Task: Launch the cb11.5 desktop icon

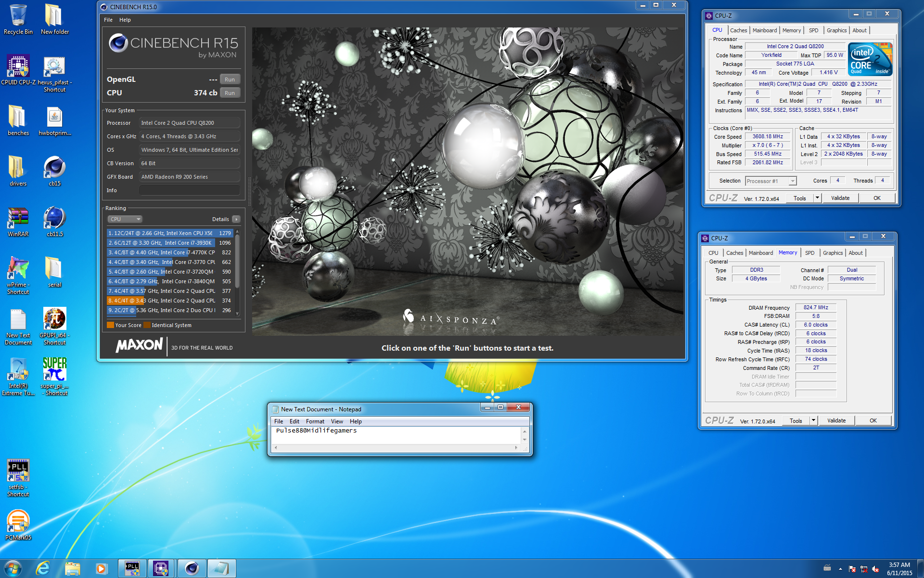Action: (54, 222)
